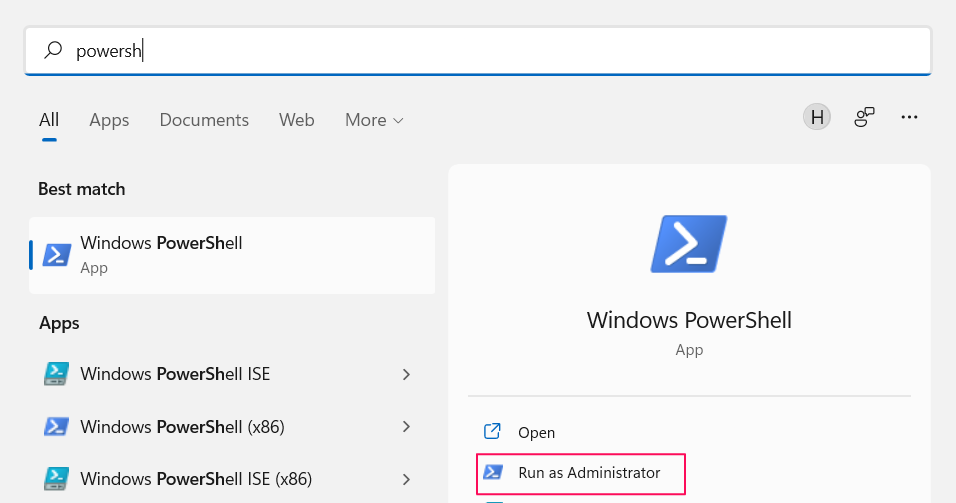
Task: Click Open in the PowerShell actions
Action: pyautogui.click(x=536, y=433)
